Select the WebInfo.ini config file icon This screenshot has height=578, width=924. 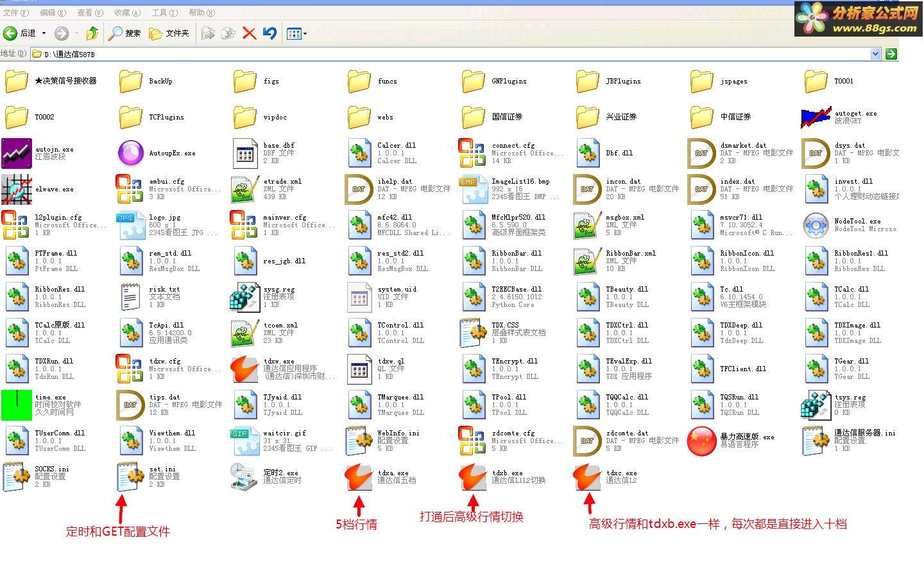pyautogui.click(x=359, y=441)
